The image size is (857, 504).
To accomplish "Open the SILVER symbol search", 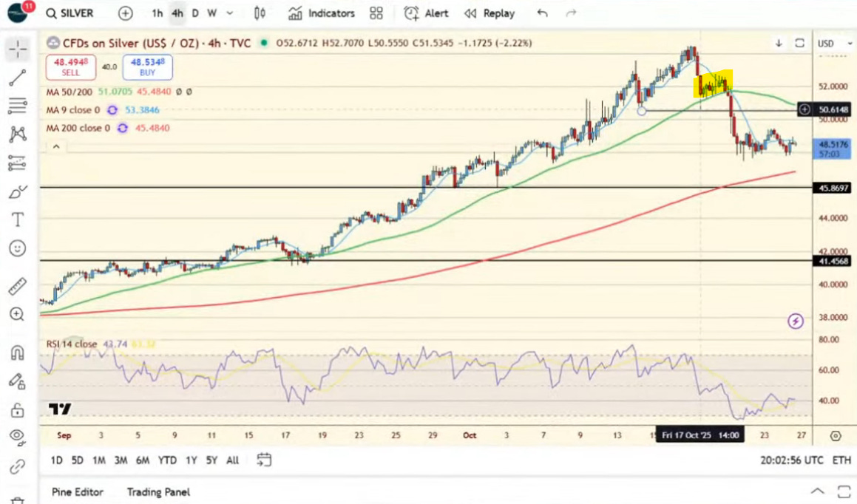I will [70, 13].
